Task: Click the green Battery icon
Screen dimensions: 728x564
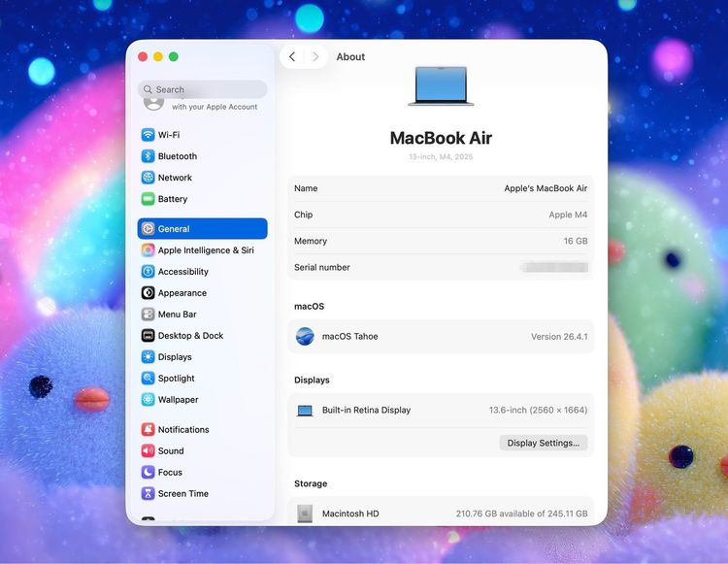Action: [x=148, y=199]
